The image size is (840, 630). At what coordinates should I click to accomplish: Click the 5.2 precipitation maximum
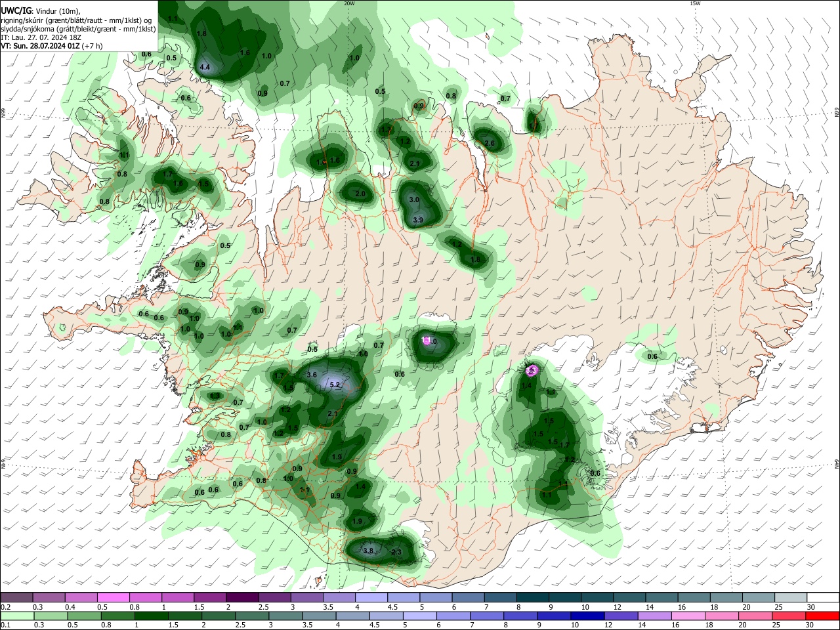pyautogui.click(x=335, y=385)
